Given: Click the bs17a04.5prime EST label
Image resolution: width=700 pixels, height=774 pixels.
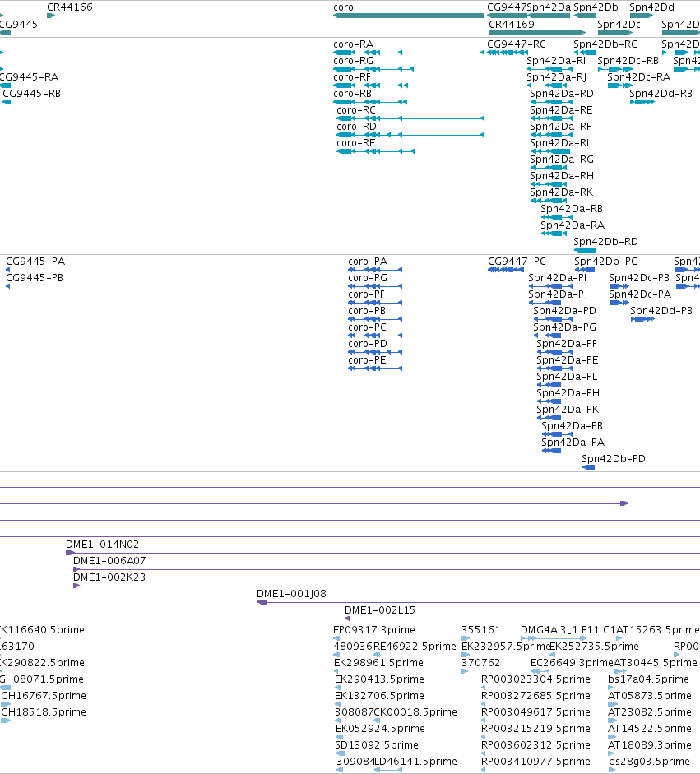Looking at the screenshot, I should point(648,679).
